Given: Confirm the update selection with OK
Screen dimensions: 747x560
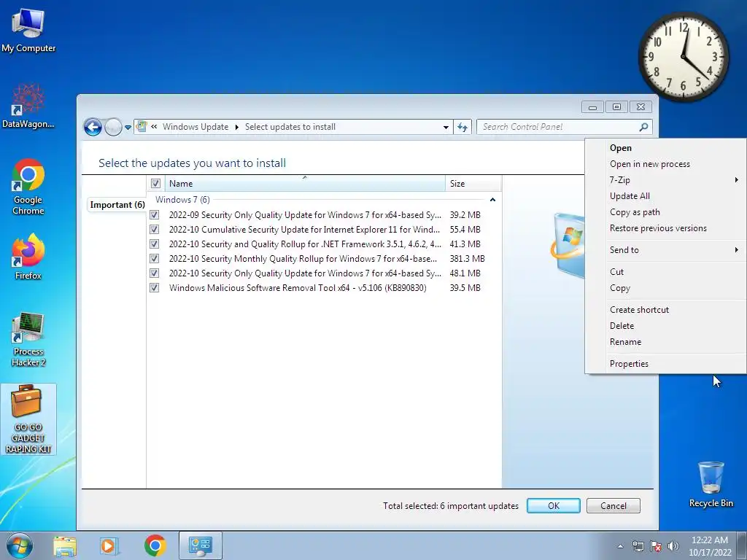Looking at the screenshot, I should coord(553,506).
